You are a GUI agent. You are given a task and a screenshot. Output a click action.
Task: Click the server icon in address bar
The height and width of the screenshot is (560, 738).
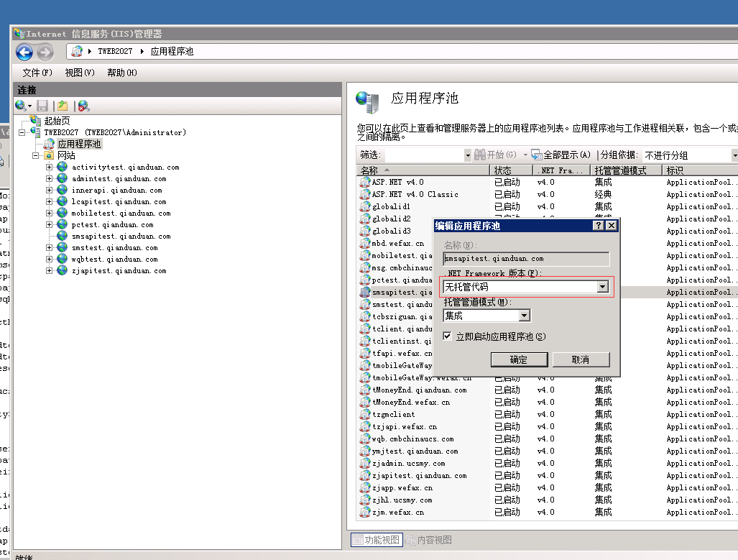[77, 51]
